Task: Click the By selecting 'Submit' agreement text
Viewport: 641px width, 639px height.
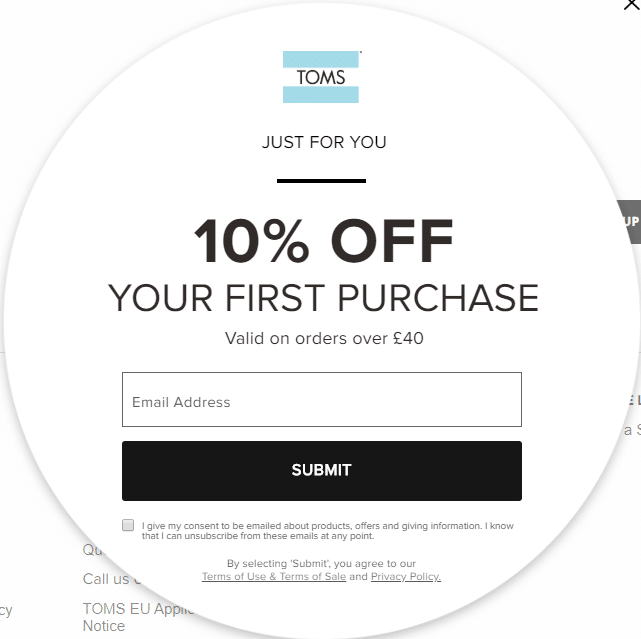Action: coord(321,563)
